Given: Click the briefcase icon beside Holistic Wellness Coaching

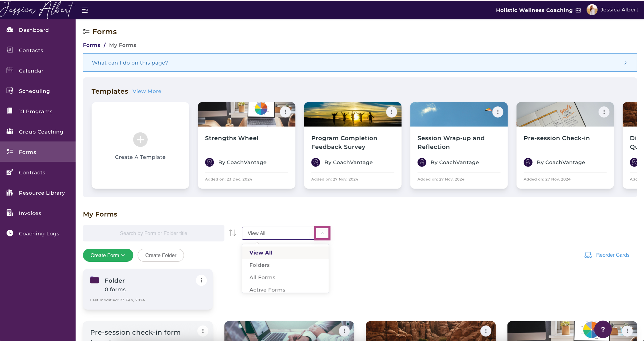Looking at the screenshot, I should coord(578,10).
